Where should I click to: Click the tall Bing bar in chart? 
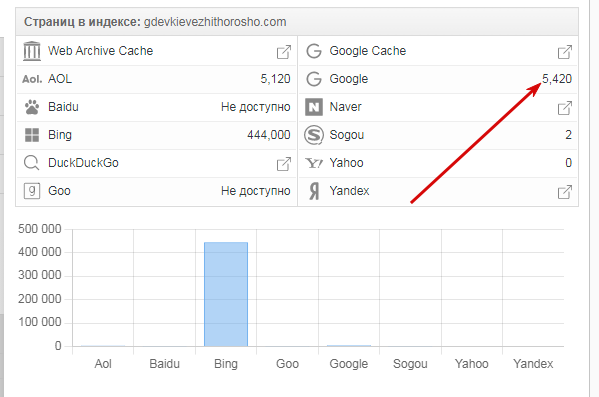tap(226, 294)
